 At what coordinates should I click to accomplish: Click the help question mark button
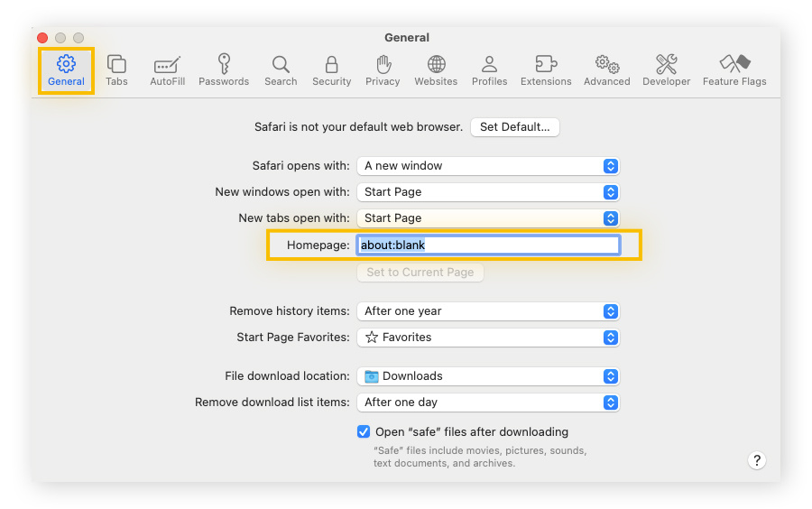click(x=757, y=460)
